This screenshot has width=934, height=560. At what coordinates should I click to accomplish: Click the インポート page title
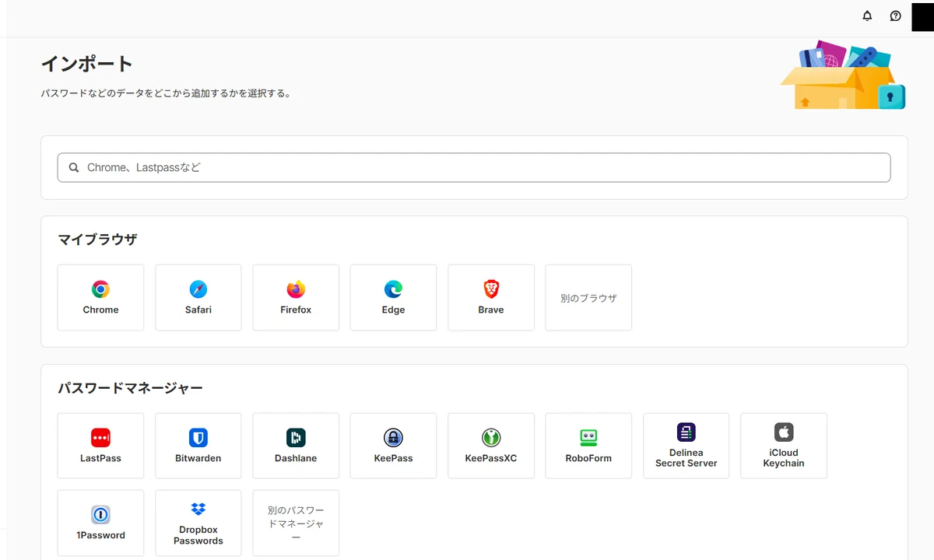[86, 63]
